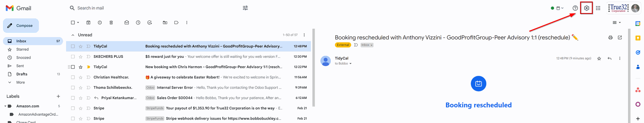This screenshot has width=644, height=123.
Task: Open Google Keep side panel icon
Action: pos(638,38)
